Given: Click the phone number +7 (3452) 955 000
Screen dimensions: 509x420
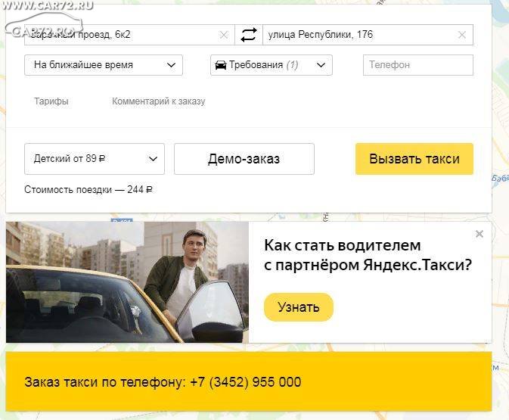Looking at the screenshot, I should (x=246, y=381).
